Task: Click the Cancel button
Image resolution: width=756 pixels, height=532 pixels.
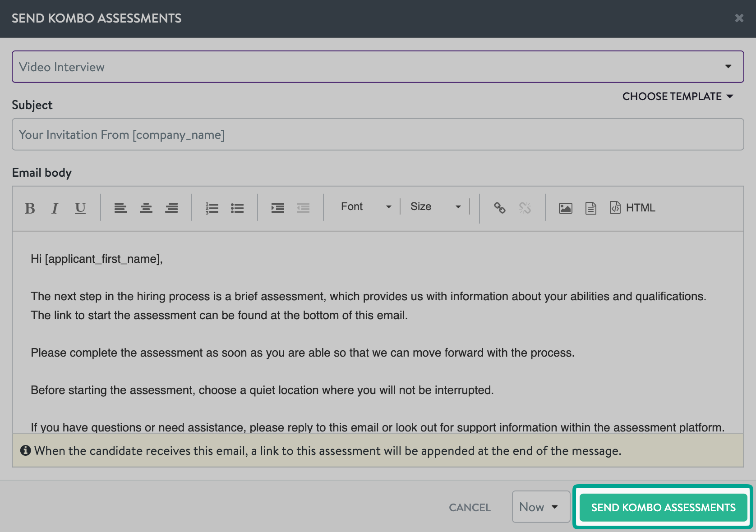Action: 470,508
